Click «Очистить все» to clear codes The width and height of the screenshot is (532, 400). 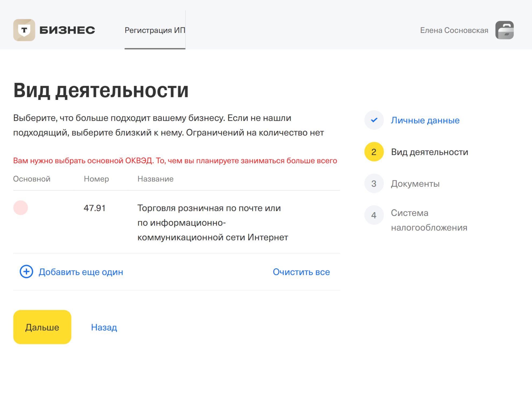click(x=301, y=272)
